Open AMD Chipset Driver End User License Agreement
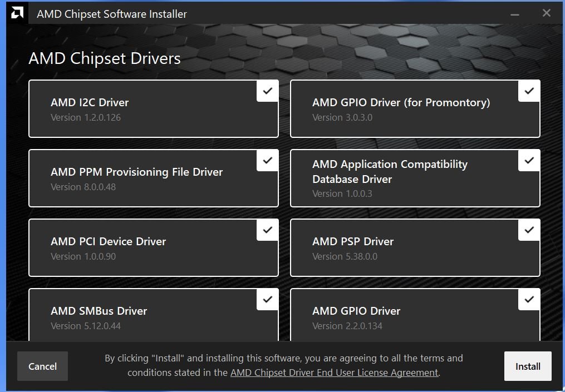565x392 pixels. [335, 373]
